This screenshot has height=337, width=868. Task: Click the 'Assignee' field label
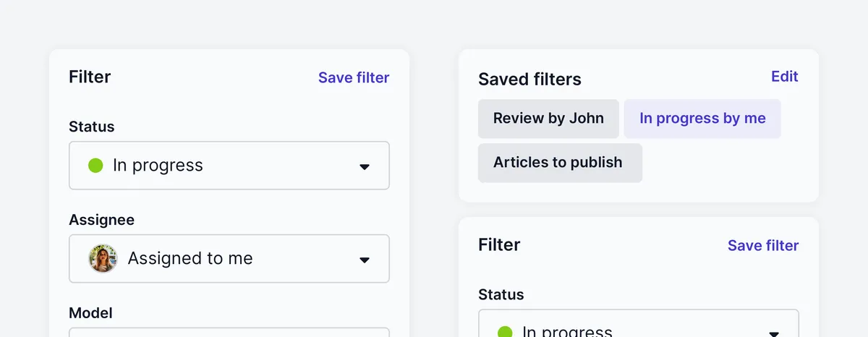coord(101,220)
